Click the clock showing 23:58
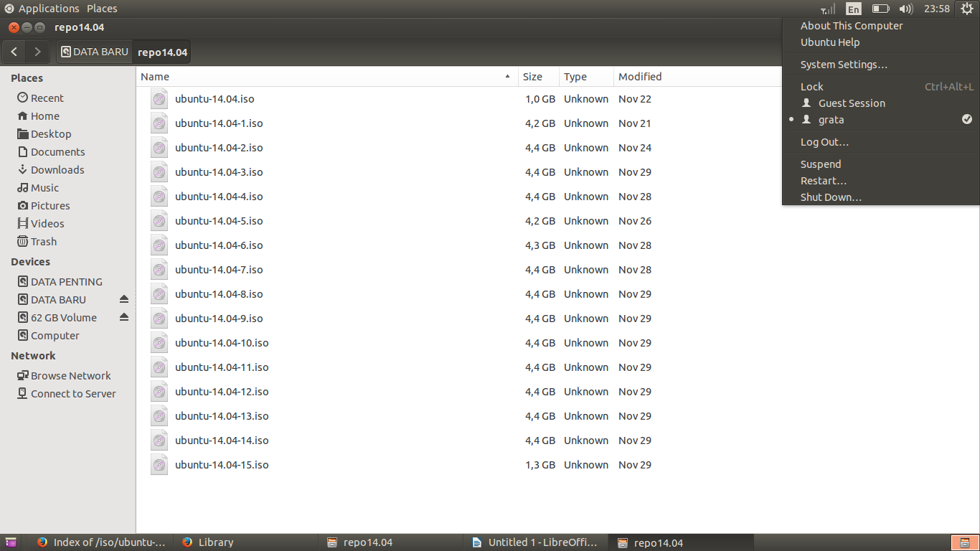Viewport: 980px width, 551px height. [x=937, y=9]
